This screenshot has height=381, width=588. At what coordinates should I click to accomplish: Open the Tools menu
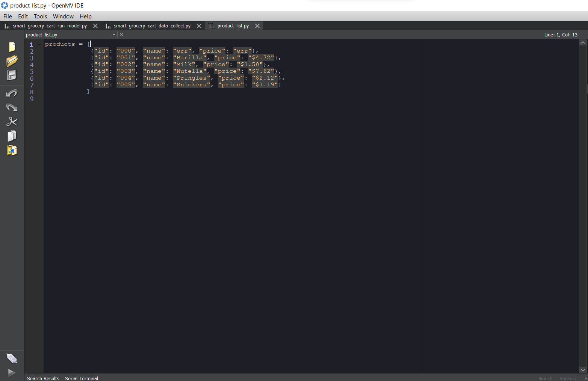(x=40, y=16)
